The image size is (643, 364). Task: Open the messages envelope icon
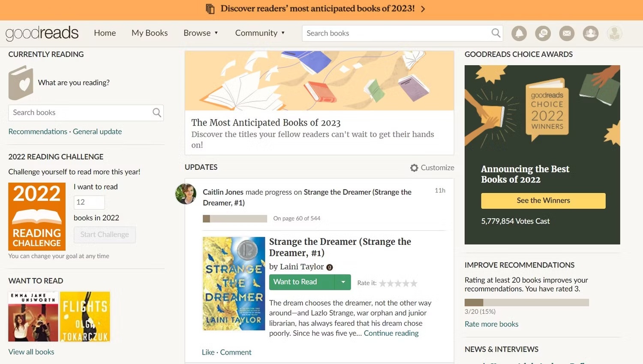pos(567,33)
